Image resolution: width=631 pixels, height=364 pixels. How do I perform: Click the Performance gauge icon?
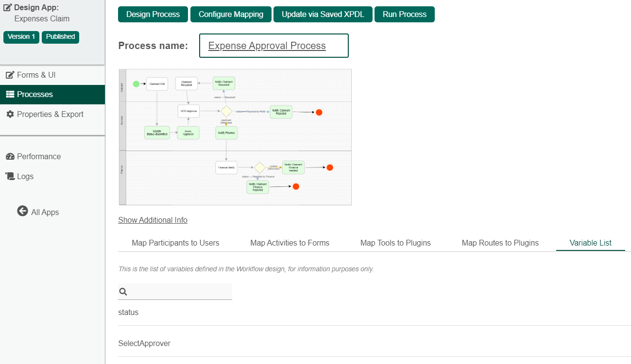click(10, 157)
